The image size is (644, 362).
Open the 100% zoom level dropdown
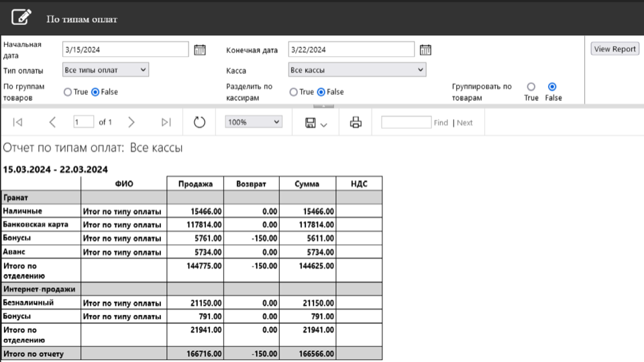tap(254, 122)
